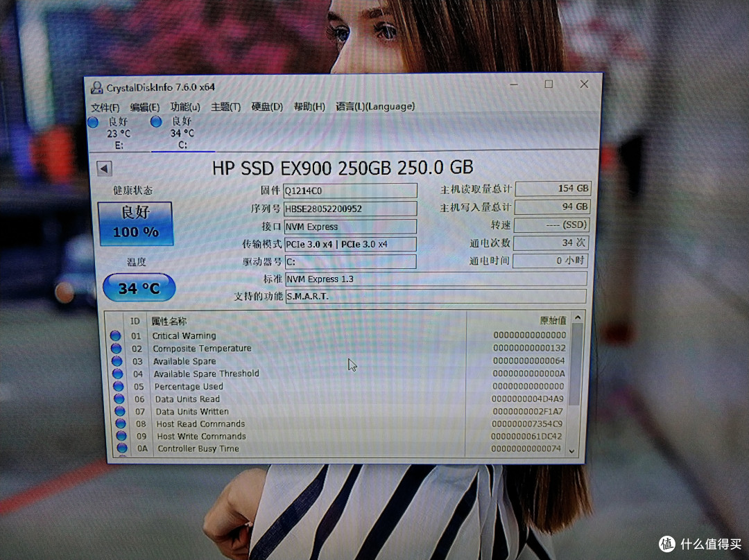Click the blue status icon for Controller Busy Time
This screenshot has height=560, width=749.
pyautogui.click(x=122, y=448)
